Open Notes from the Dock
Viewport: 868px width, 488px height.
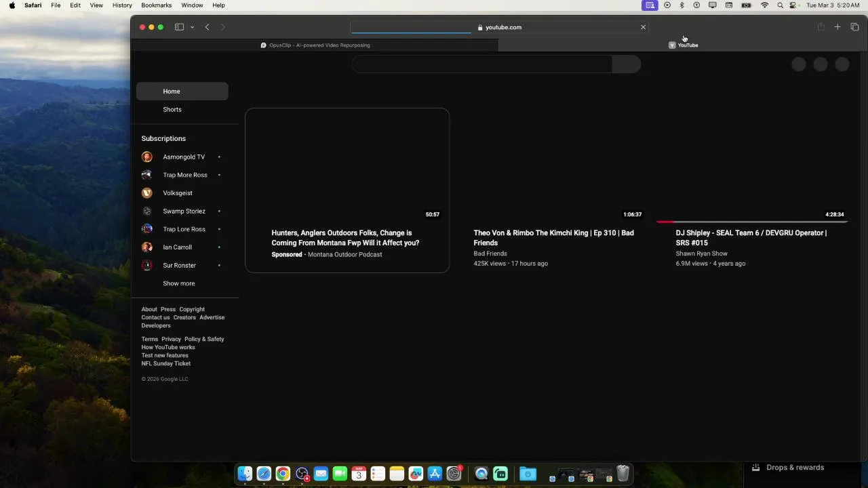[x=397, y=474]
